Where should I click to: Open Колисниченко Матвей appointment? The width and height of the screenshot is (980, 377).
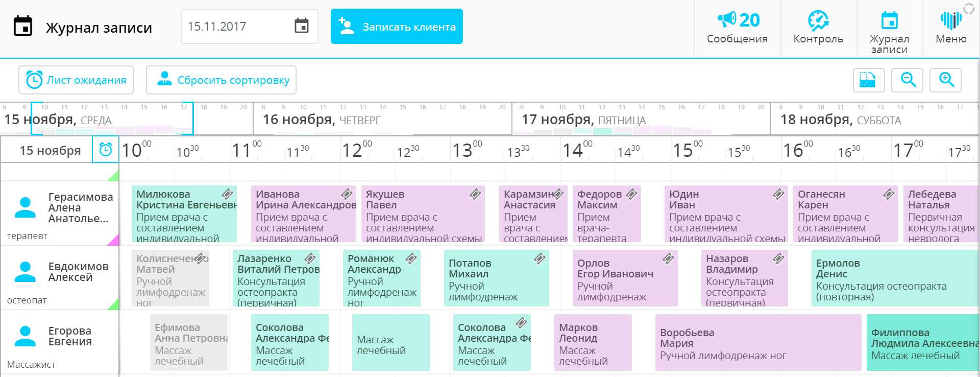[170, 278]
